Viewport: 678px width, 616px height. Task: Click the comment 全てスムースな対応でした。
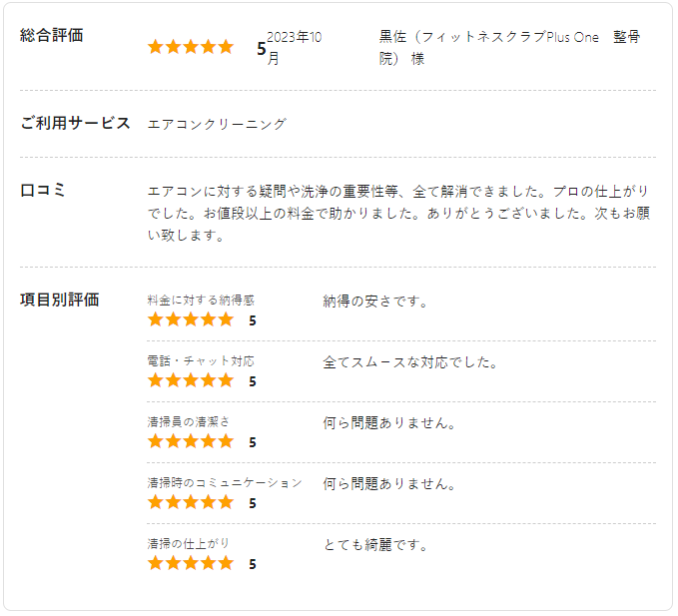(410, 362)
